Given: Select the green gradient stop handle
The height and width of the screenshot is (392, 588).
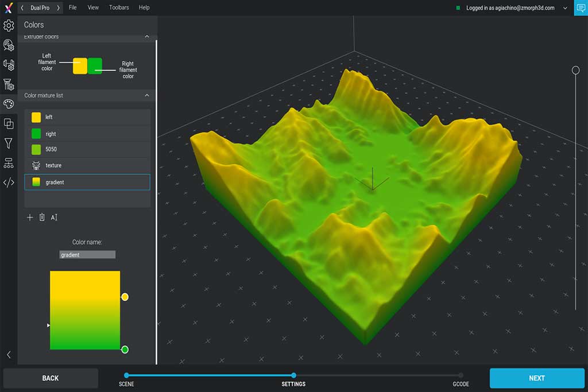Looking at the screenshot, I should (125, 350).
